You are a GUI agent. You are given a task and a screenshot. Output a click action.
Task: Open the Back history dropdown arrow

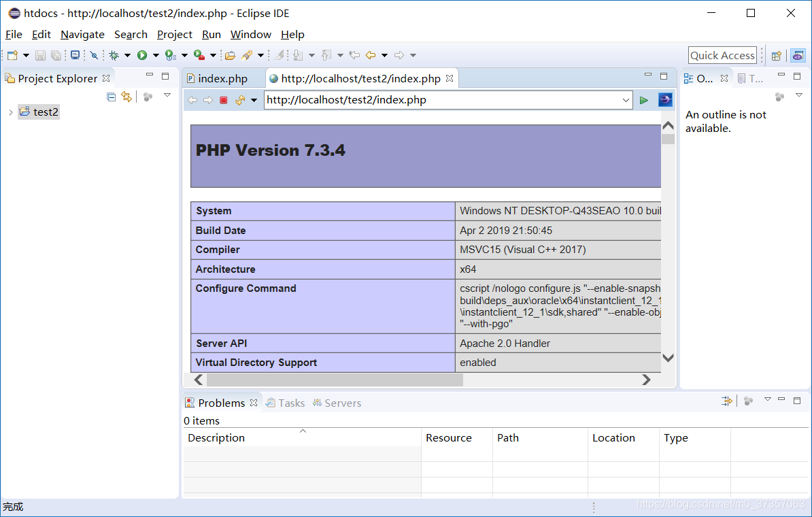click(384, 55)
